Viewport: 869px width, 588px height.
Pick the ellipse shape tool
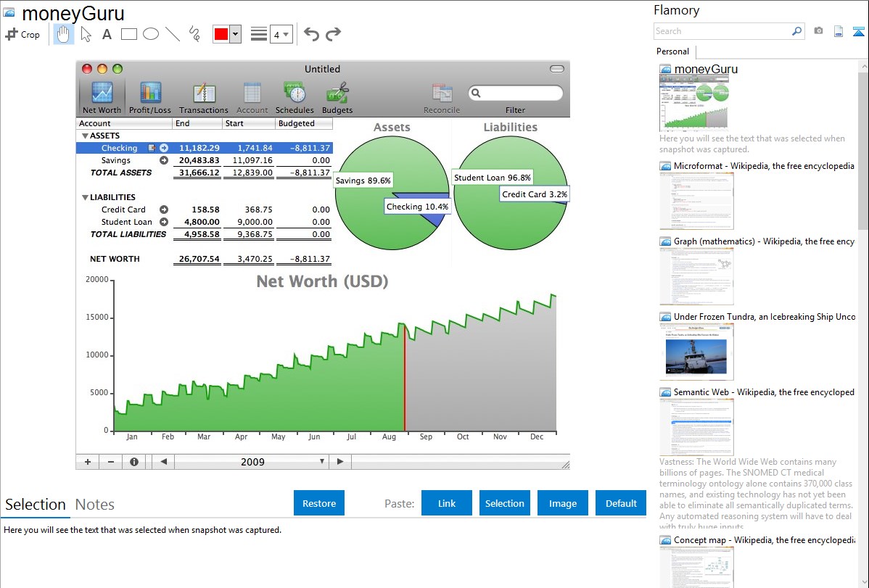click(x=151, y=34)
